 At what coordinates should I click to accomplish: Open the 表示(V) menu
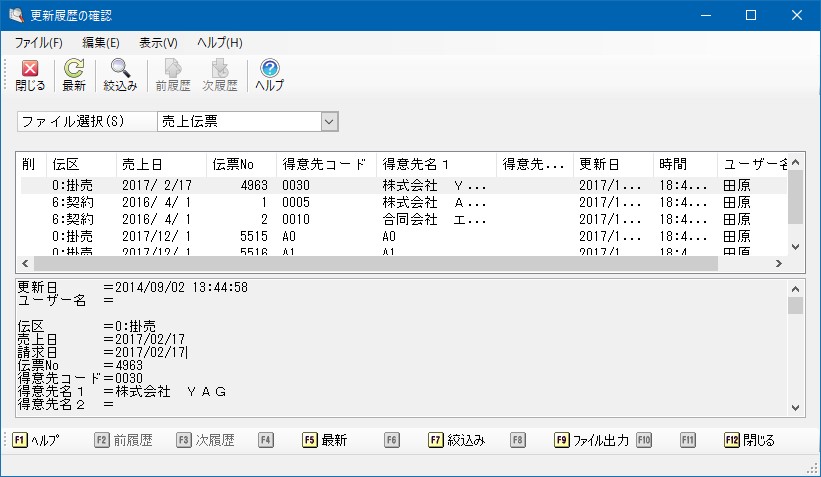tap(158, 43)
